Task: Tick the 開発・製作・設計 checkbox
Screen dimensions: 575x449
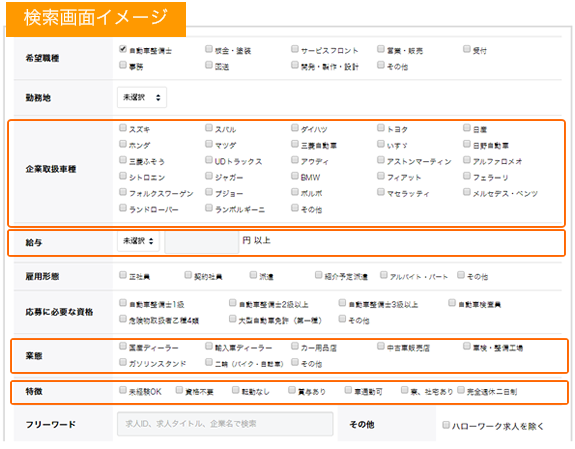Action: pyautogui.click(x=295, y=65)
